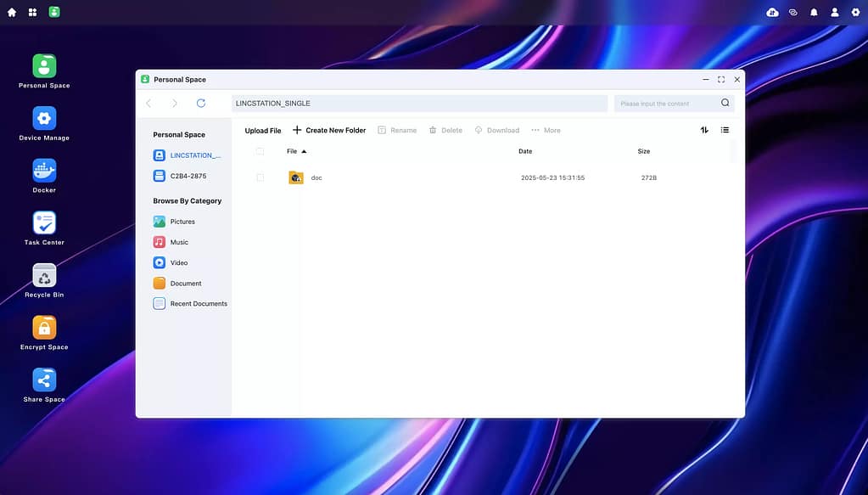Open Docker from the desktop
Image resolution: width=868 pixels, height=495 pixels.
pyautogui.click(x=44, y=172)
